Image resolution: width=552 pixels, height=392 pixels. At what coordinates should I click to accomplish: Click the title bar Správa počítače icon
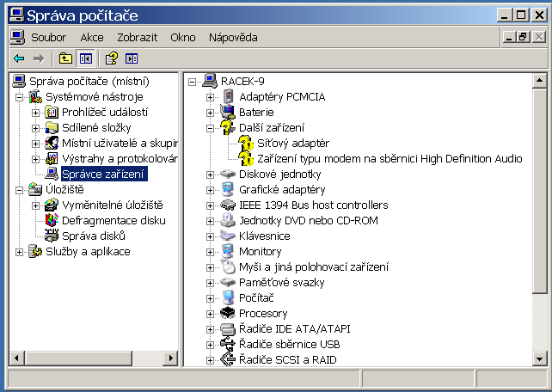click(x=17, y=15)
